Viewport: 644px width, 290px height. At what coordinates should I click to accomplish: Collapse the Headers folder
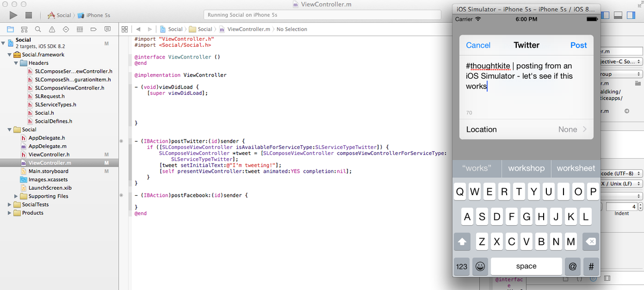pyautogui.click(x=16, y=63)
